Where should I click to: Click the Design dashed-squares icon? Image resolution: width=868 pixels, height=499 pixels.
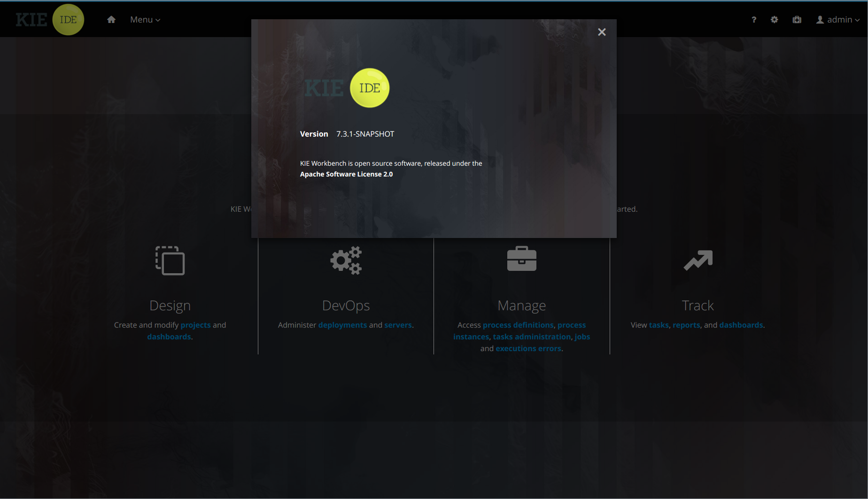(170, 261)
